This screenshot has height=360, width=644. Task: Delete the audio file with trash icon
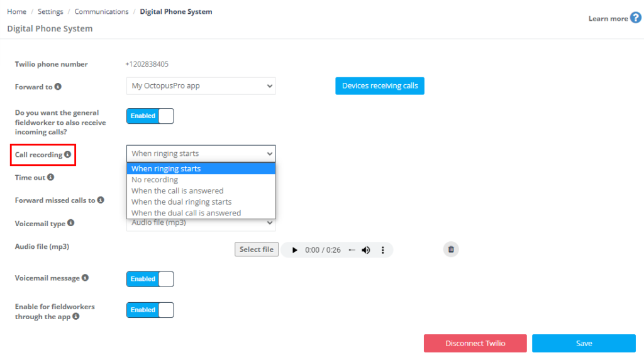pos(451,249)
